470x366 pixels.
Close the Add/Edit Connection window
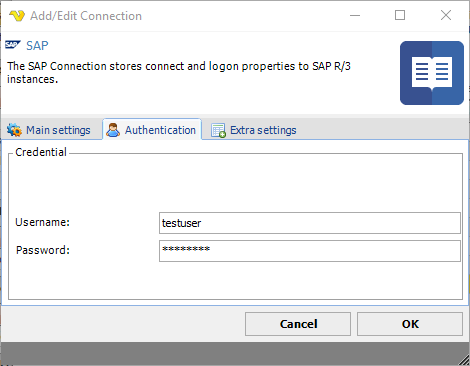point(446,15)
